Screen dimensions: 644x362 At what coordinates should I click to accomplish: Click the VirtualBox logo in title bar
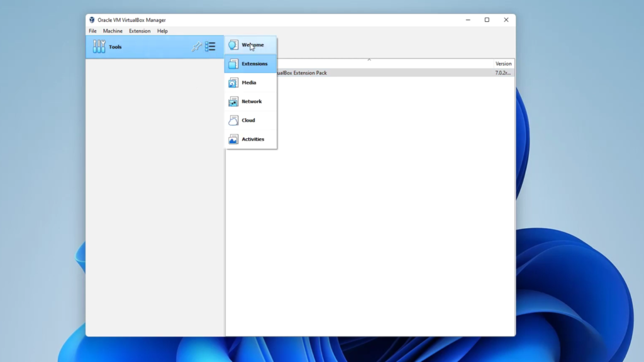point(92,19)
